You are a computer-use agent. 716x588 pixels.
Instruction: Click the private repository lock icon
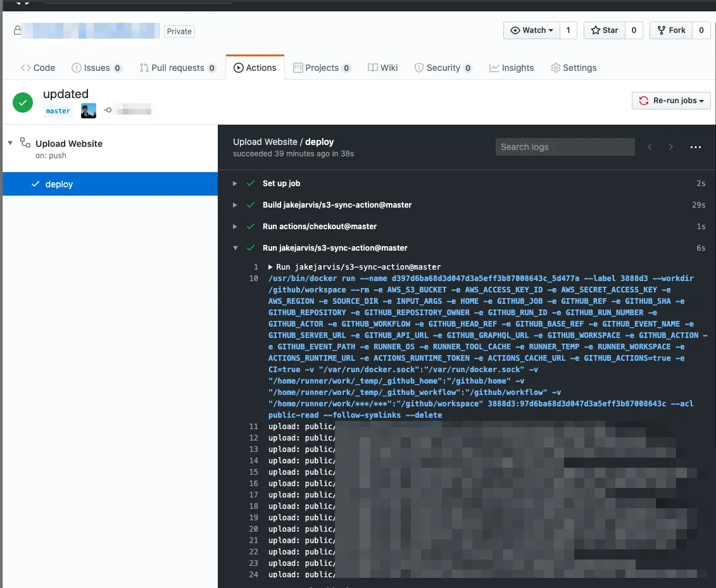point(16,30)
